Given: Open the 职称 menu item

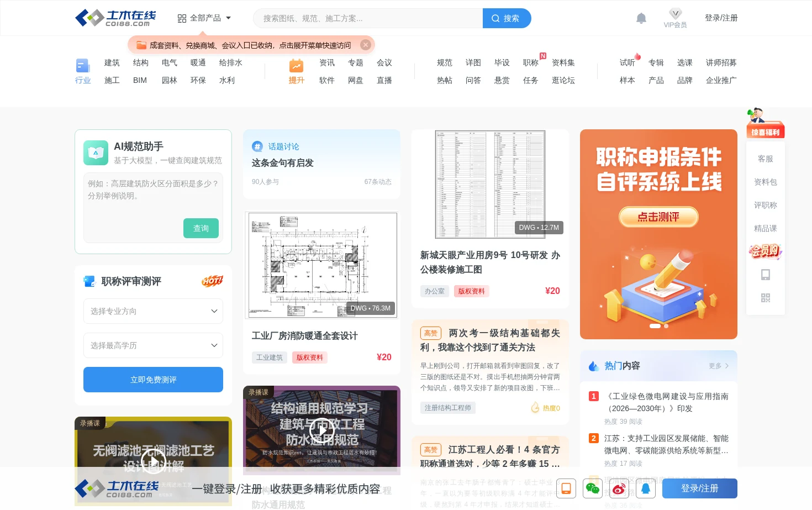Looking at the screenshot, I should 531,62.
